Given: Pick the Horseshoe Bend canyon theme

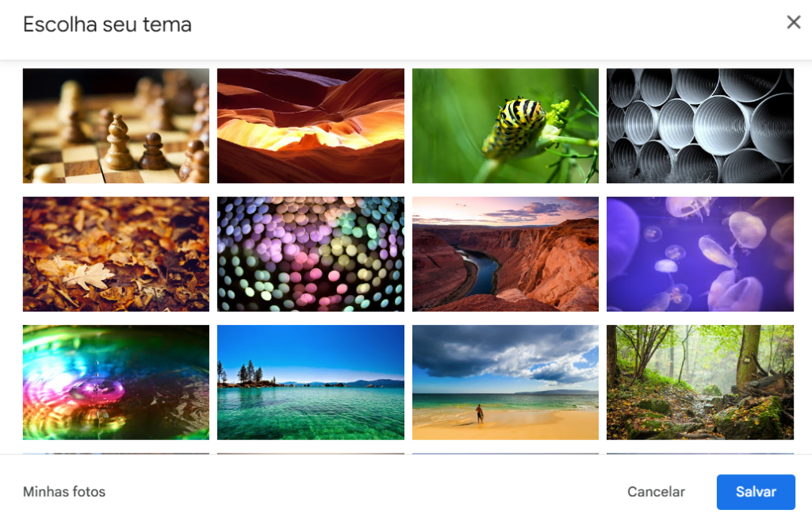Looking at the screenshot, I should click(505, 254).
